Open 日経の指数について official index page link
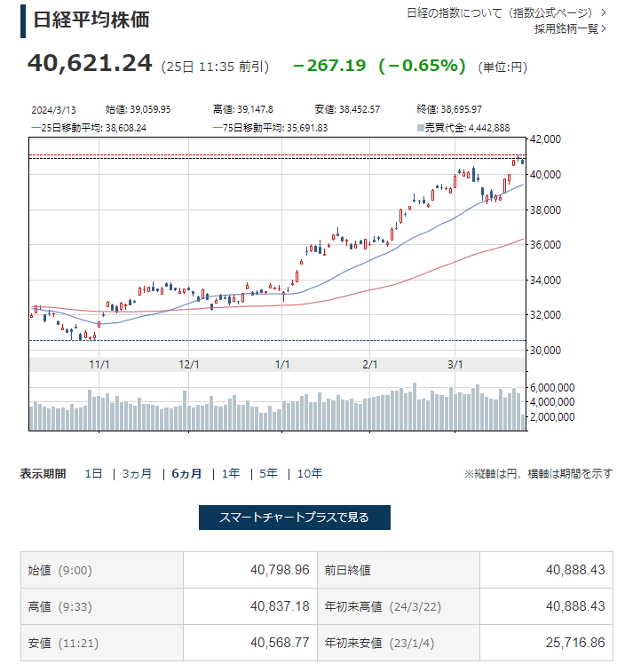 [x=506, y=12]
